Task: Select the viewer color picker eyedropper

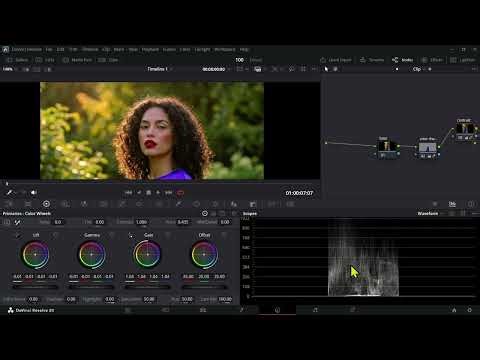Action: (x=10, y=192)
